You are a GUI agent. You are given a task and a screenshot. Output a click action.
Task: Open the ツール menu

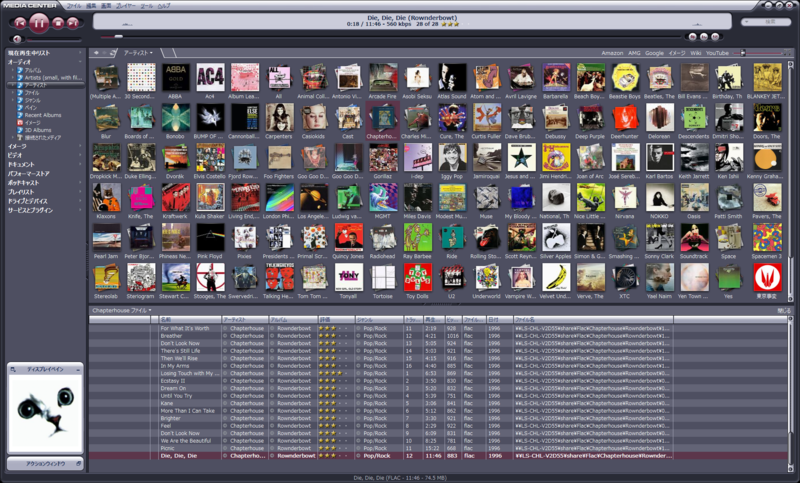(146, 6)
